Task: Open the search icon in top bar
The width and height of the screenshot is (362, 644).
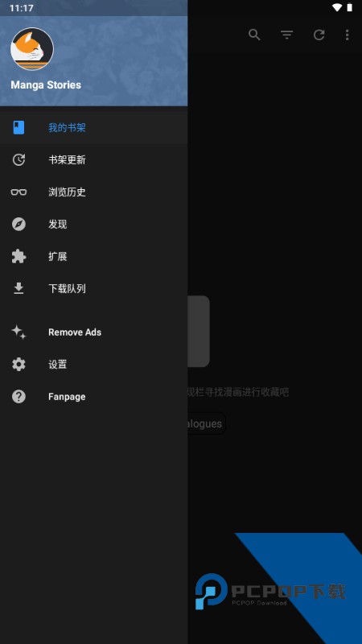Action: [x=254, y=35]
